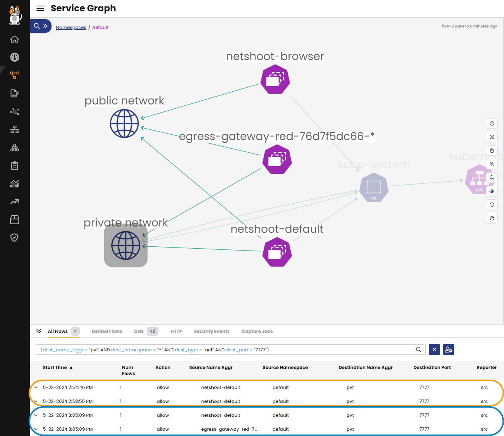Screen dimensions: 504x436
Task: Select the Service Graph icon in the sidebar
Action: click(14, 75)
